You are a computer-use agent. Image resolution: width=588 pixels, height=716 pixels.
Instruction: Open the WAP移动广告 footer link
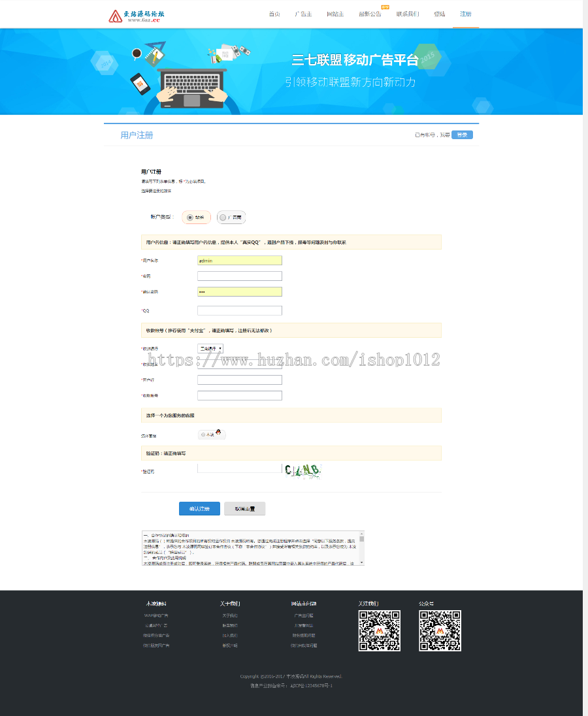pos(156,615)
